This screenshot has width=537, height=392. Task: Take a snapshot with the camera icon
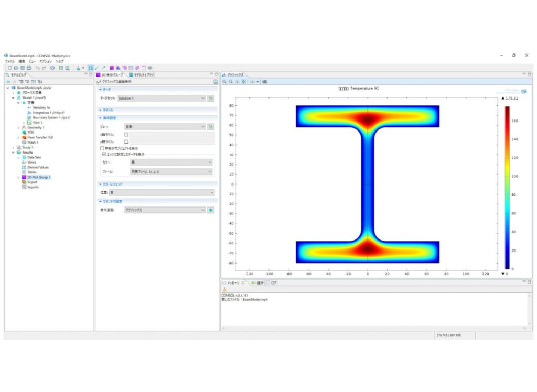point(265,82)
